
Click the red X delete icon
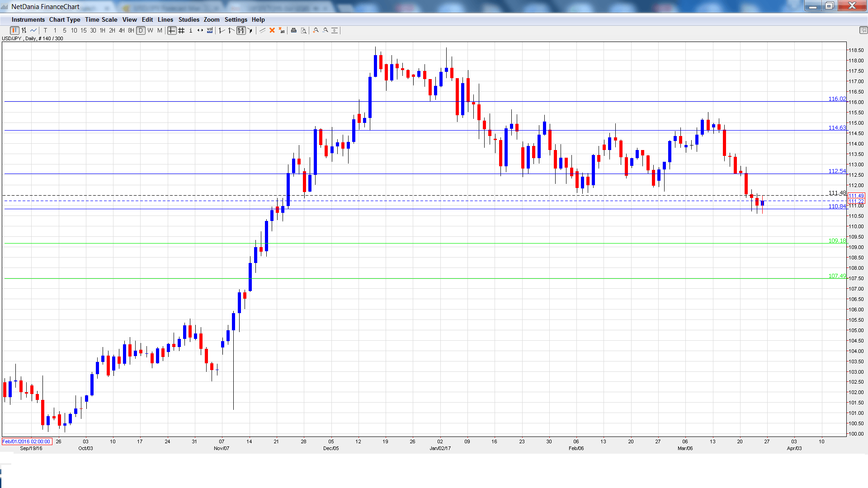(x=272, y=30)
